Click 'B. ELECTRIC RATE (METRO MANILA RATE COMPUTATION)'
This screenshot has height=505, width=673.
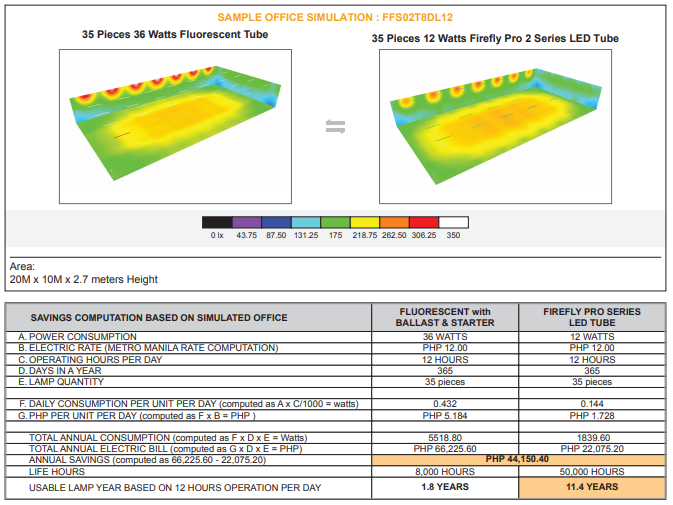click(148, 348)
